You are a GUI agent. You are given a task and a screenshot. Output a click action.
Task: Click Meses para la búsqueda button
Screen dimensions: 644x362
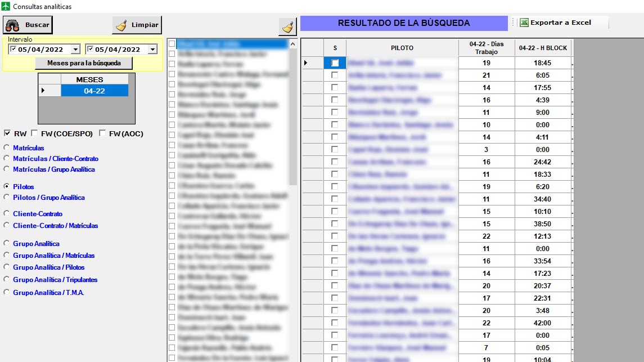coord(84,63)
